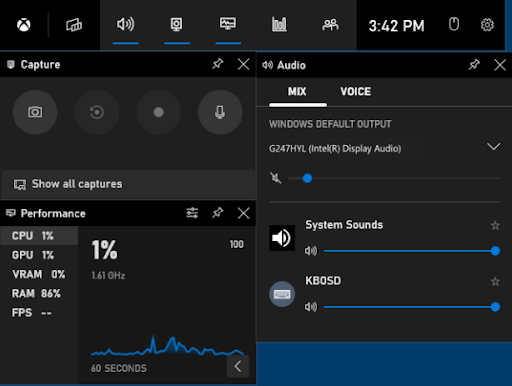Click the Performance widget title icon
The width and height of the screenshot is (512, 386).
[11, 213]
